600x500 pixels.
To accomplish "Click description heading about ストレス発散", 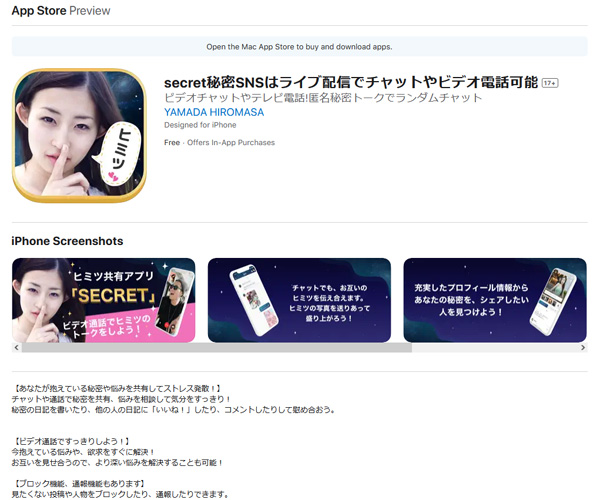I will [x=117, y=389].
